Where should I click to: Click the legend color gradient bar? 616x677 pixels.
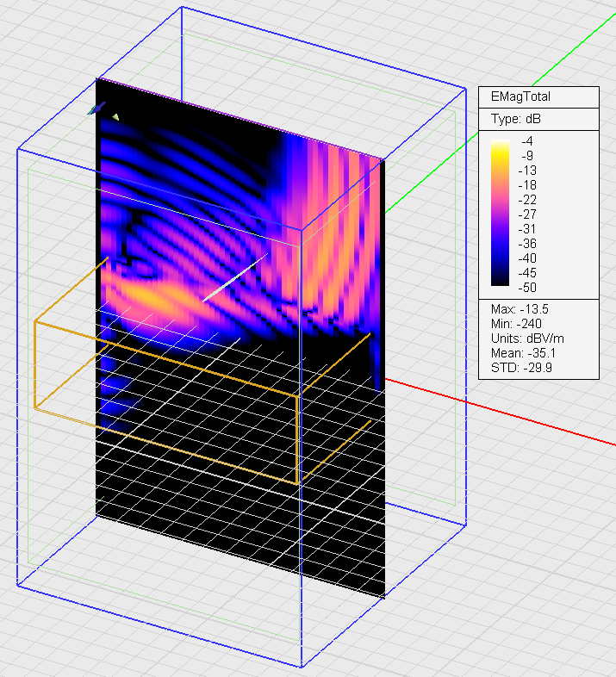[x=501, y=213]
